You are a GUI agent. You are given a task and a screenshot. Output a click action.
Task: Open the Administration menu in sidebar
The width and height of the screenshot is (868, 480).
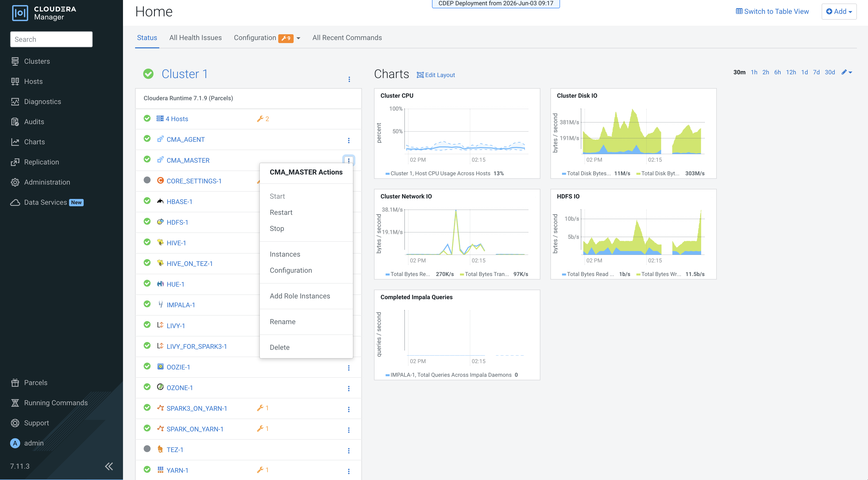click(x=47, y=182)
